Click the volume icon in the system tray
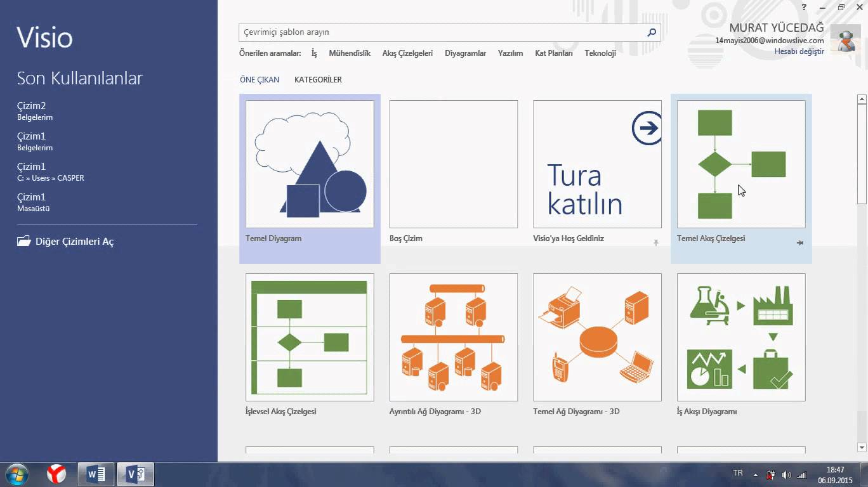This screenshot has width=868, height=487. point(786,474)
